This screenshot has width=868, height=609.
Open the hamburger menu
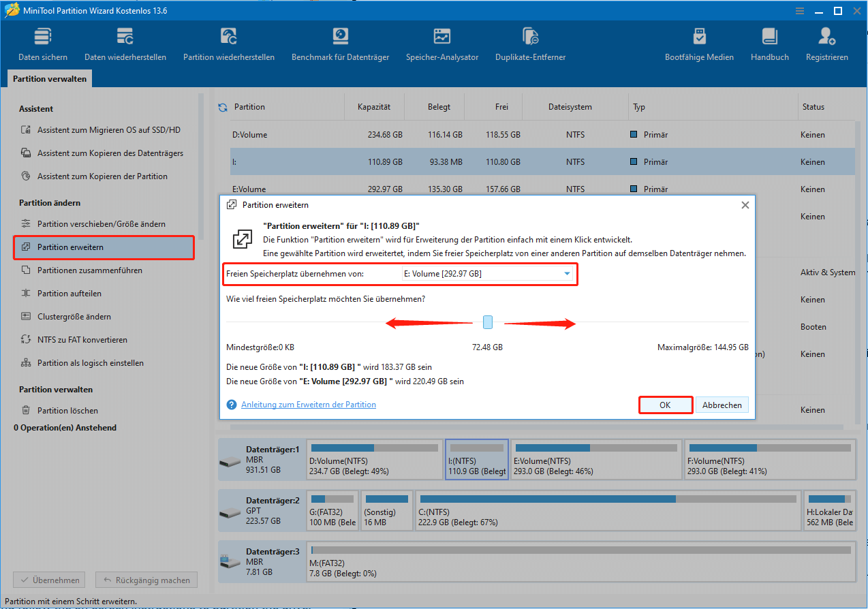(x=799, y=10)
